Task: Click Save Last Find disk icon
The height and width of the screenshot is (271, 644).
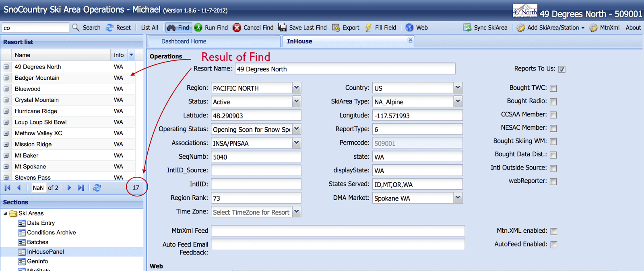Action: [283, 27]
